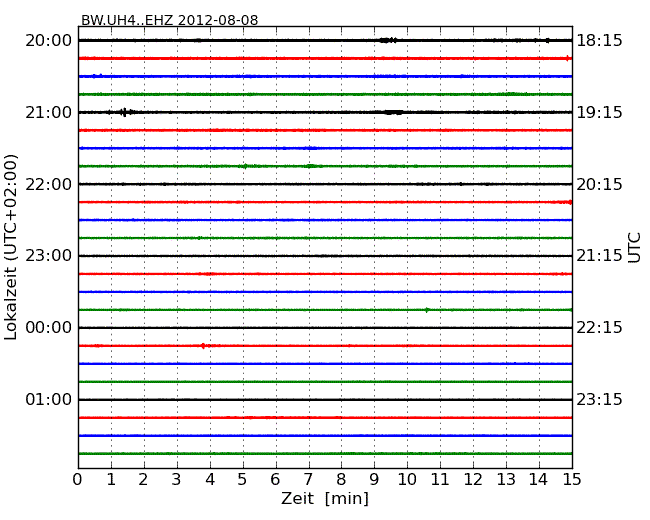This screenshot has height=520, width=650.
Task: Click the early burst on 21:00 trace near 1 min
Action: coord(123,112)
